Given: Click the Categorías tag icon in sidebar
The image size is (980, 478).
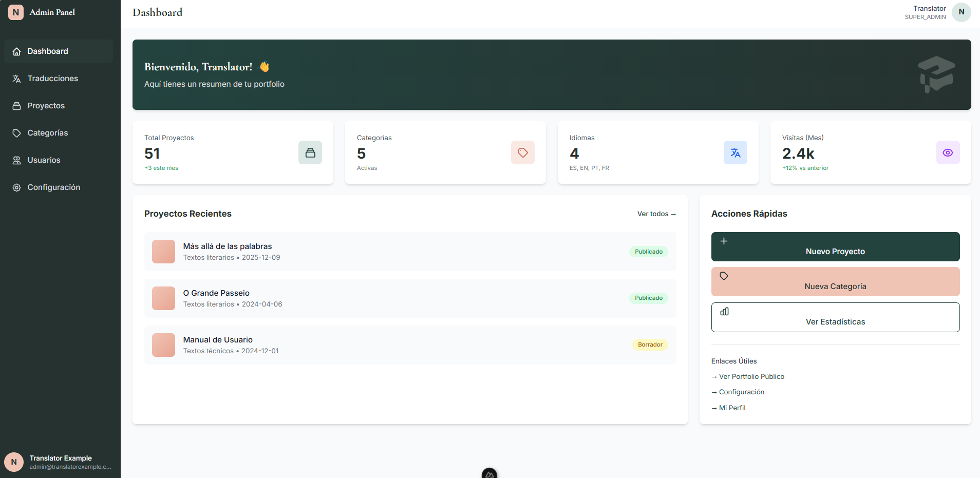Looking at the screenshot, I should [17, 133].
